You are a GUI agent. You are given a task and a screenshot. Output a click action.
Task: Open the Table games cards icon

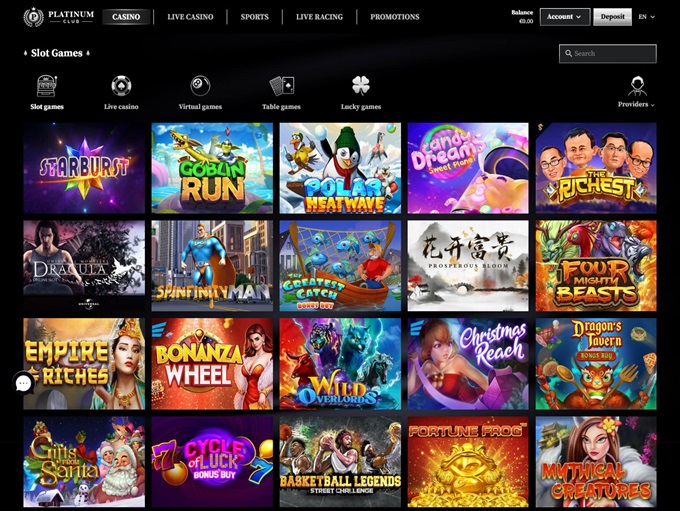pyautogui.click(x=281, y=85)
